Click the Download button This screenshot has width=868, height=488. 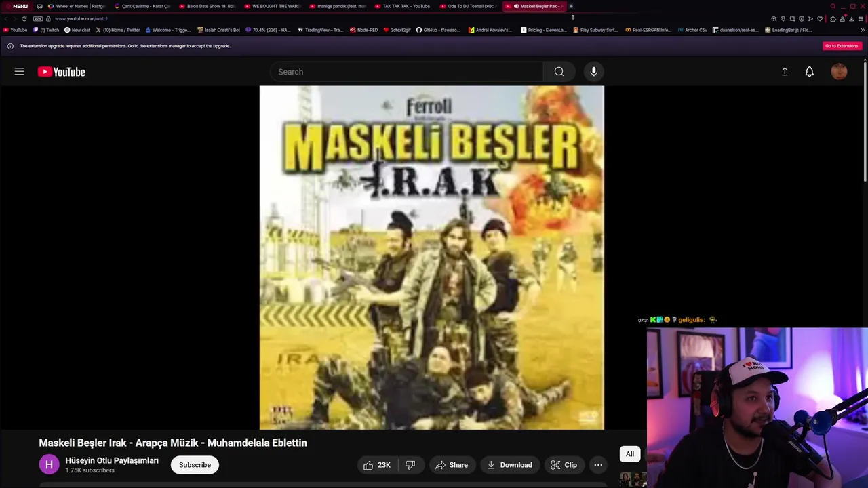[509, 465]
